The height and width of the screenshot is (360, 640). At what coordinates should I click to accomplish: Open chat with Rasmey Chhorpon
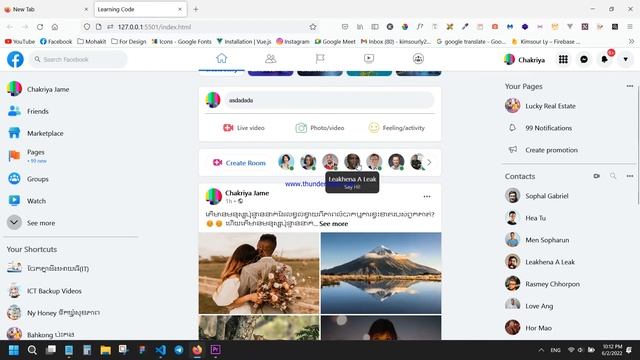point(552,284)
